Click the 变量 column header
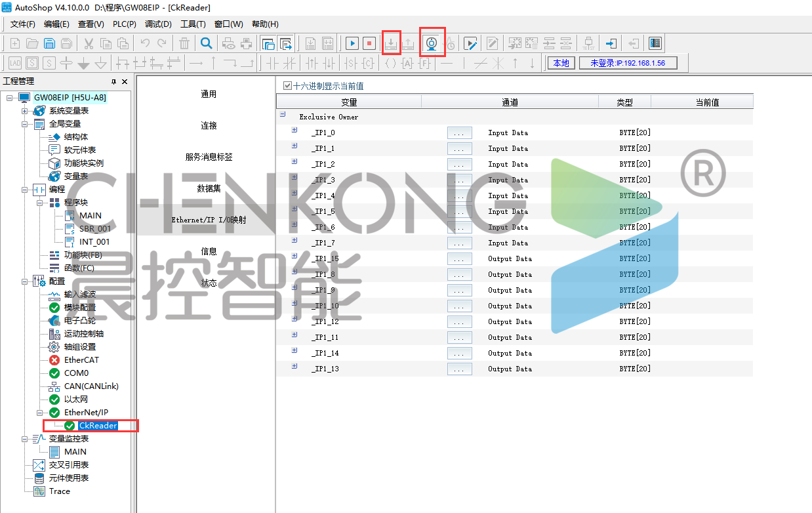The height and width of the screenshot is (513, 812). pyautogui.click(x=349, y=102)
